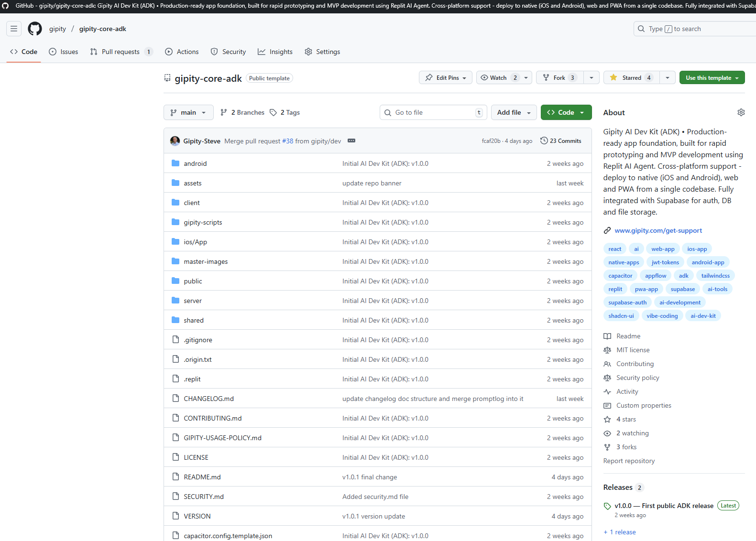Open the + 1 release link

620,532
